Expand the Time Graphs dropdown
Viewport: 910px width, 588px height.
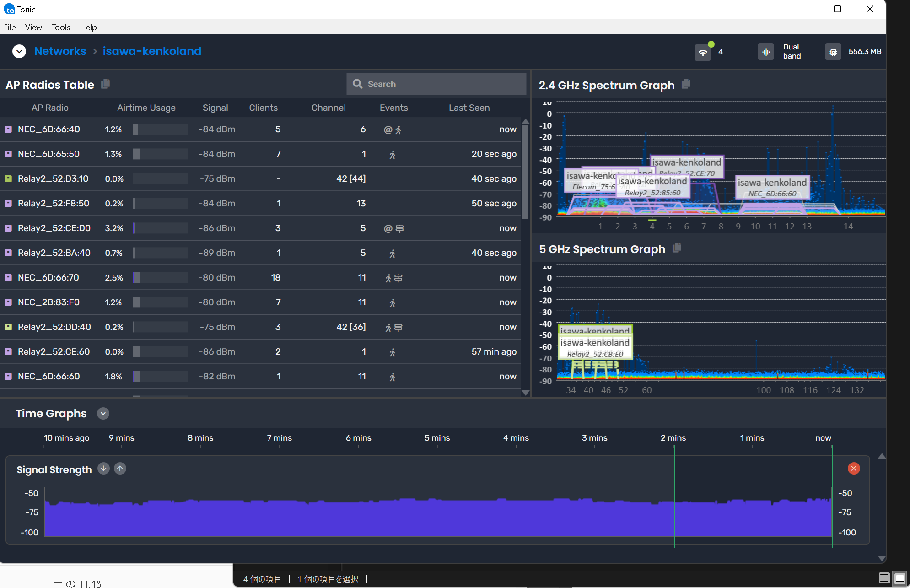pyautogui.click(x=103, y=414)
